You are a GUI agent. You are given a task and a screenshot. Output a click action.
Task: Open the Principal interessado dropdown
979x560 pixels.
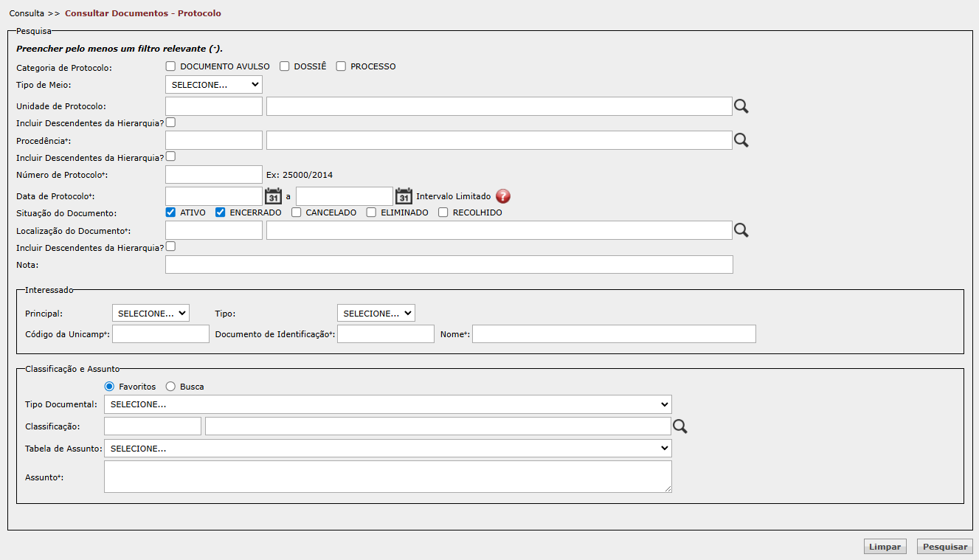(151, 314)
